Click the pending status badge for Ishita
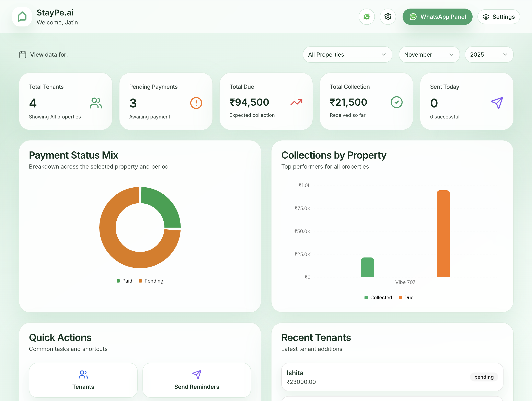This screenshot has height=401, width=532. [x=484, y=377]
